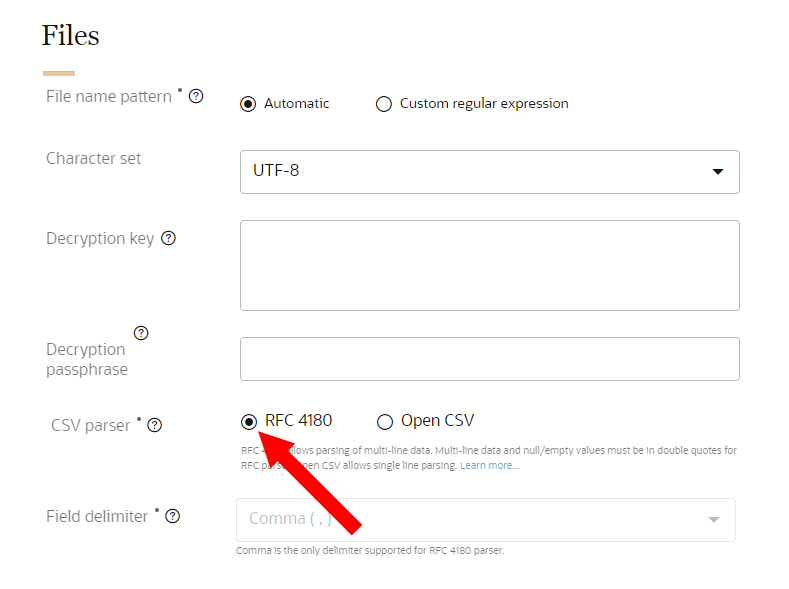Click the Character set field label

[94, 158]
